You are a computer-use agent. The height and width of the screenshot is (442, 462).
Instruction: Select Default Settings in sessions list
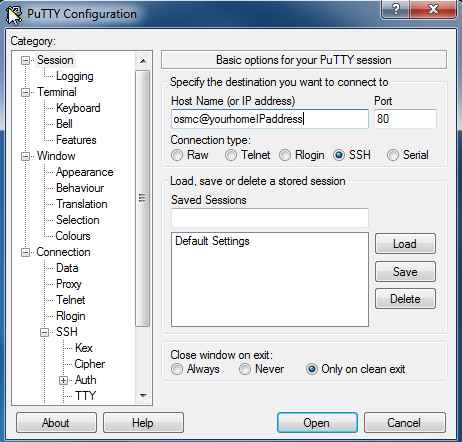[x=212, y=241]
